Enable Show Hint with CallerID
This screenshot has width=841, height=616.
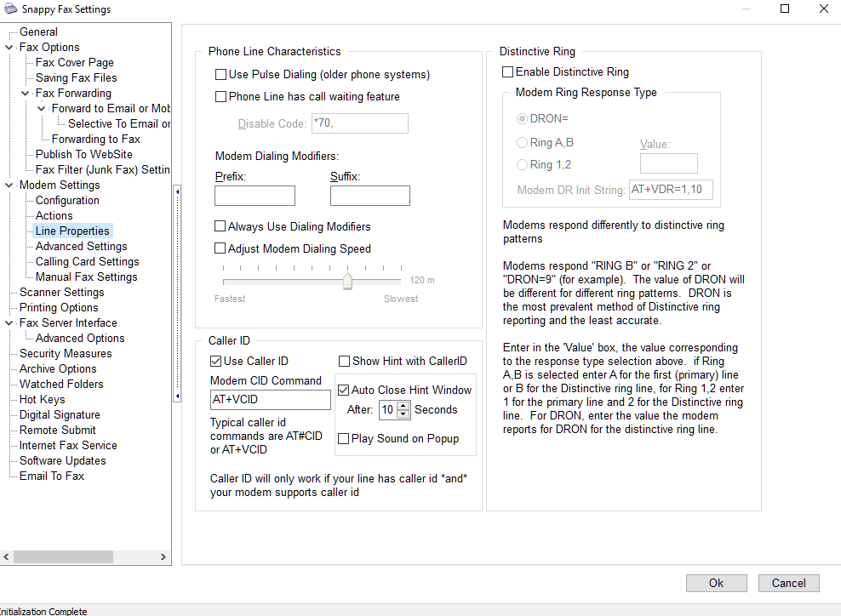tap(345, 362)
